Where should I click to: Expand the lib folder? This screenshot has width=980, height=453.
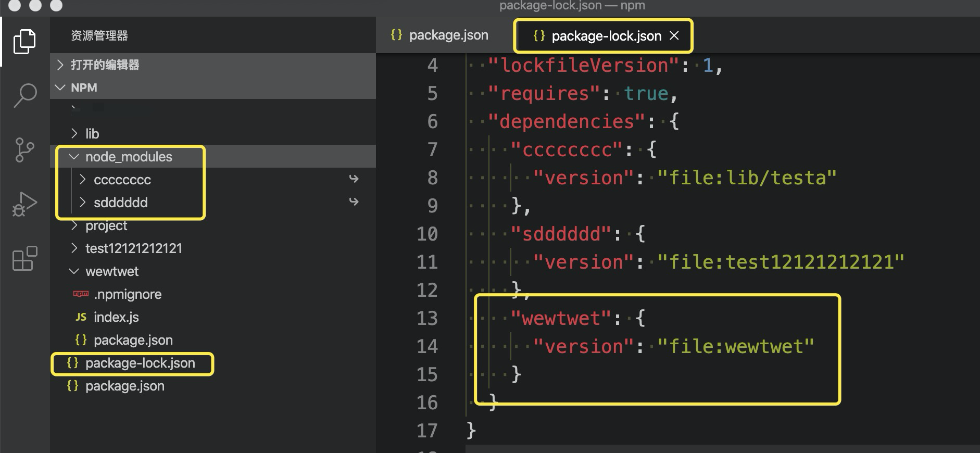click(92, 134)
